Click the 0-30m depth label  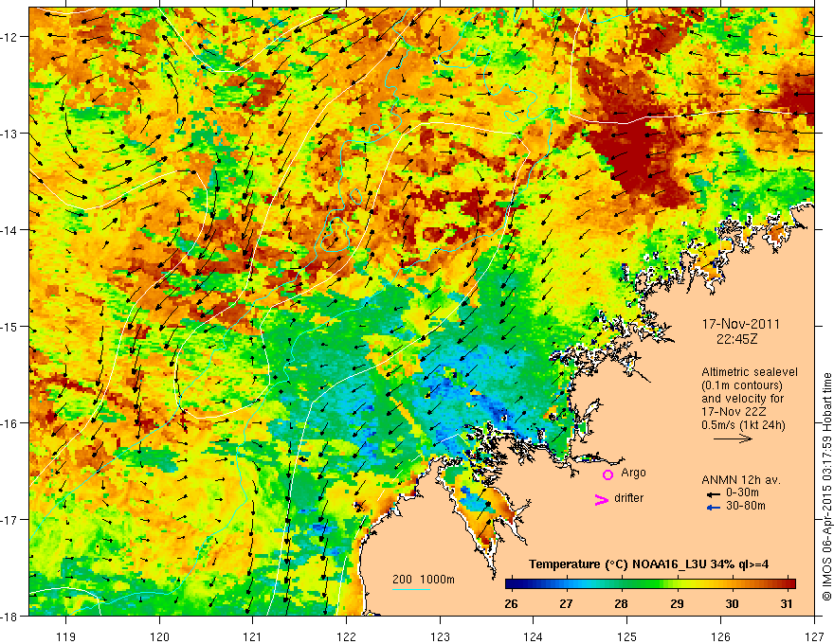pos(742,492)
